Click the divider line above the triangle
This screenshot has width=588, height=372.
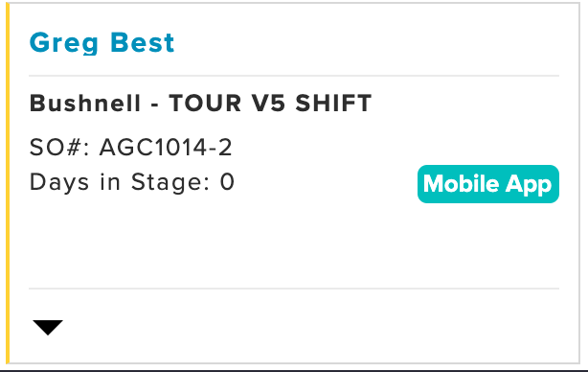click(x=294, y=289)
